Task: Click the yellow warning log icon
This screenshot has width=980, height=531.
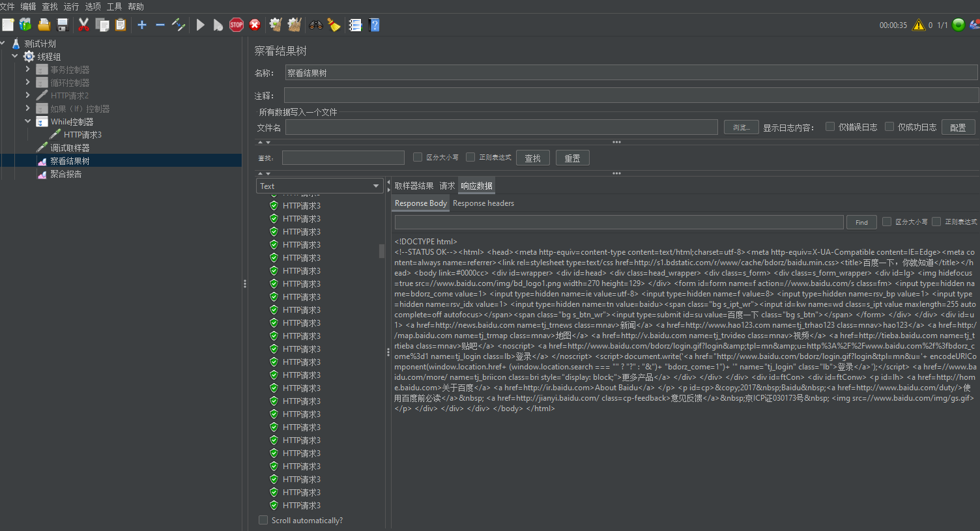Action: (919, 25)
